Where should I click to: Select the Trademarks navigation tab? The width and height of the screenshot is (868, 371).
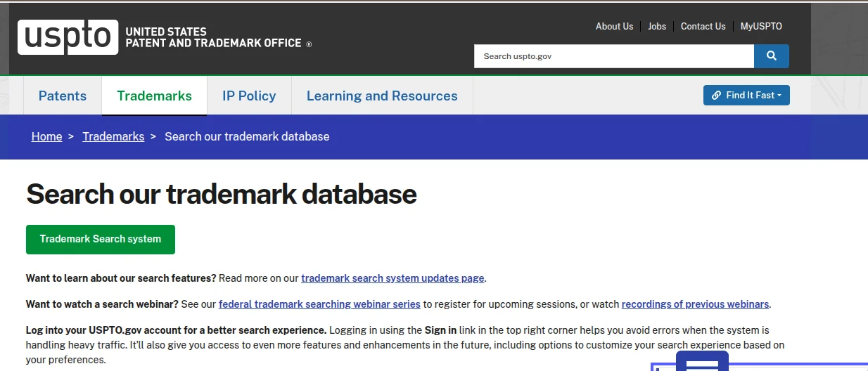pos(154,96)
